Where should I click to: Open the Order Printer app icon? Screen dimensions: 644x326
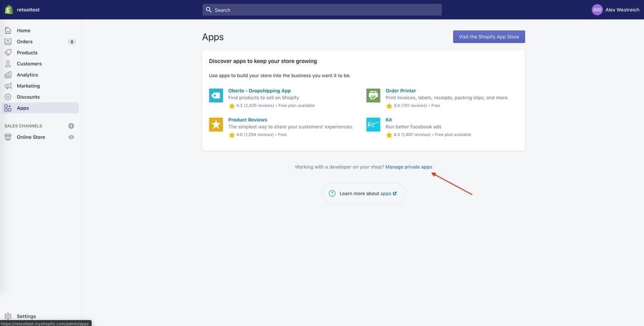(373, 95)
